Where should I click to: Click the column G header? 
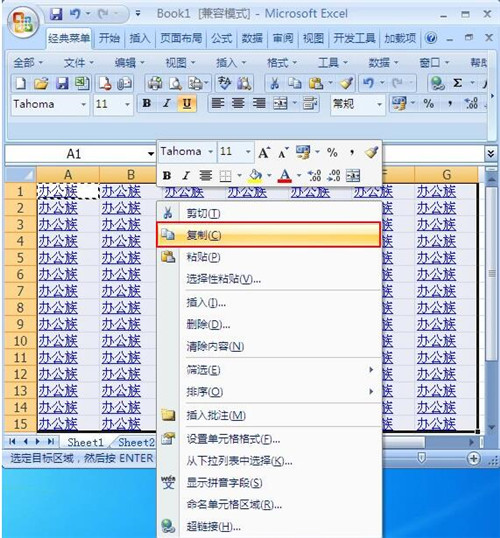click(446, 175)
